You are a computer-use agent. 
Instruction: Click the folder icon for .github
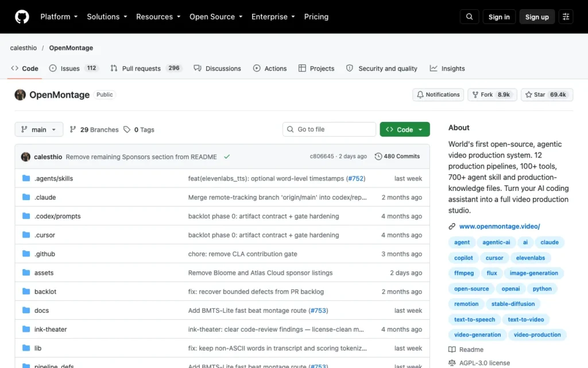point(26,254)
